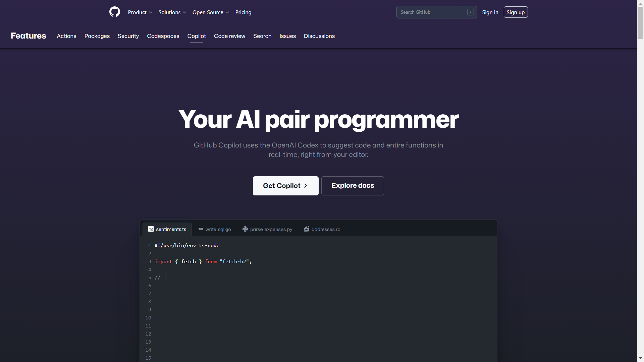This screenshot has width=644, height=362.
Task: Click the Sign up button
Action: click(516, 12)
